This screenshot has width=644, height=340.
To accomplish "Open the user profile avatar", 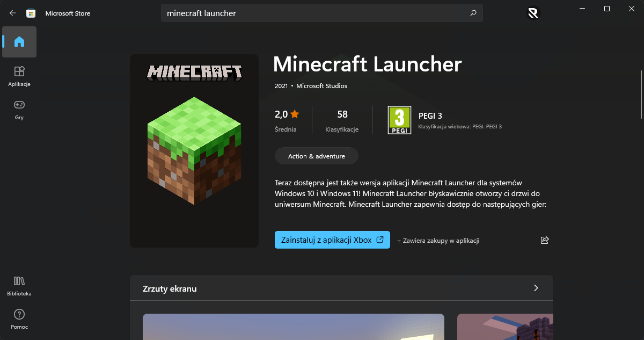I will coord(533,13).
